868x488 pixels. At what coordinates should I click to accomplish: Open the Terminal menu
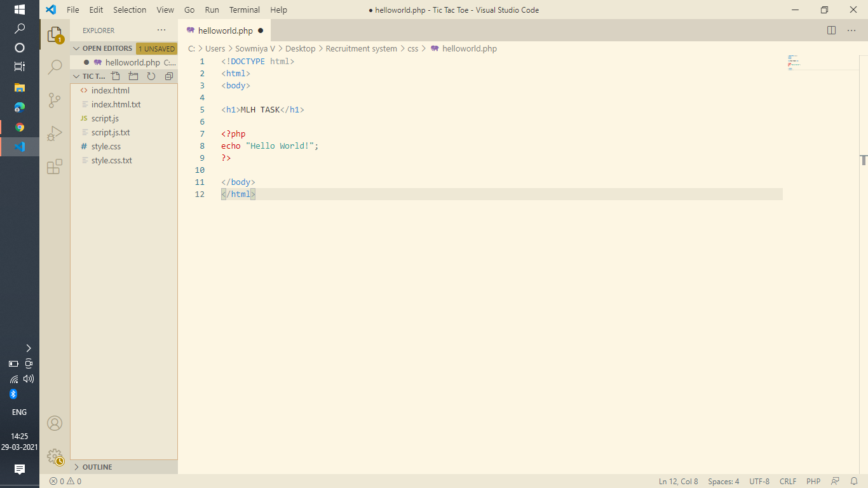click(245, 10)
